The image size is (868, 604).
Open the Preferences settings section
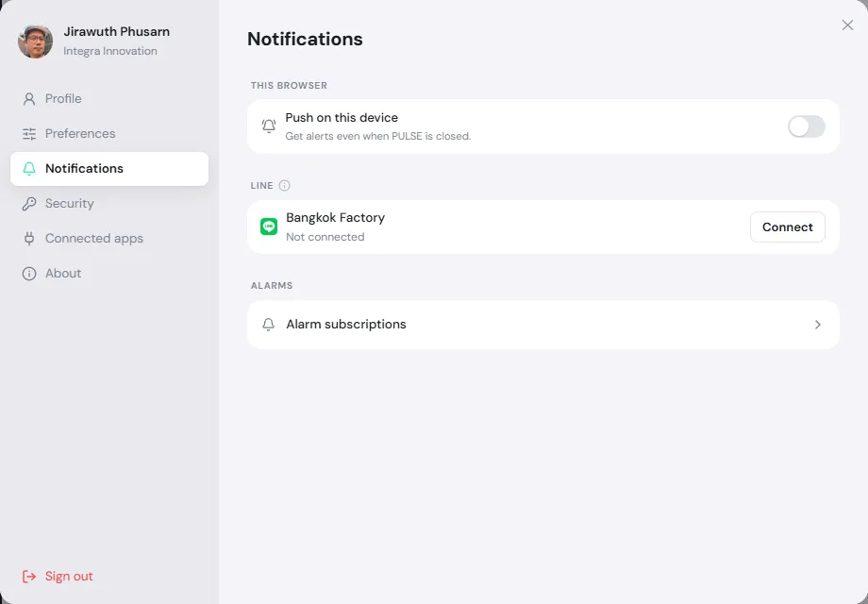(x=109, y=134)
